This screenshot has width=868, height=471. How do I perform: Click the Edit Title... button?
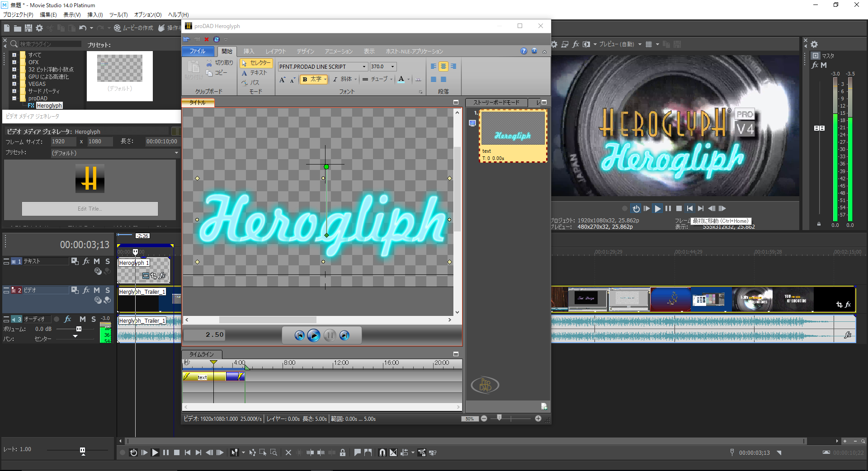pyautogui.click(x=90, y=209)
